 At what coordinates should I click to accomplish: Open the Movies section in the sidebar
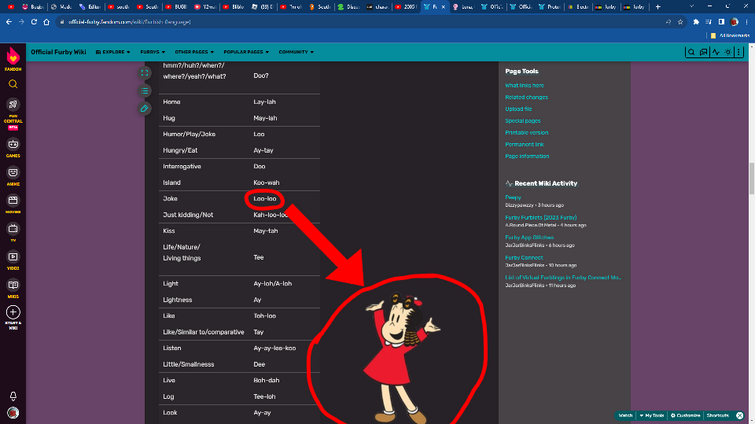pos(13,204)
